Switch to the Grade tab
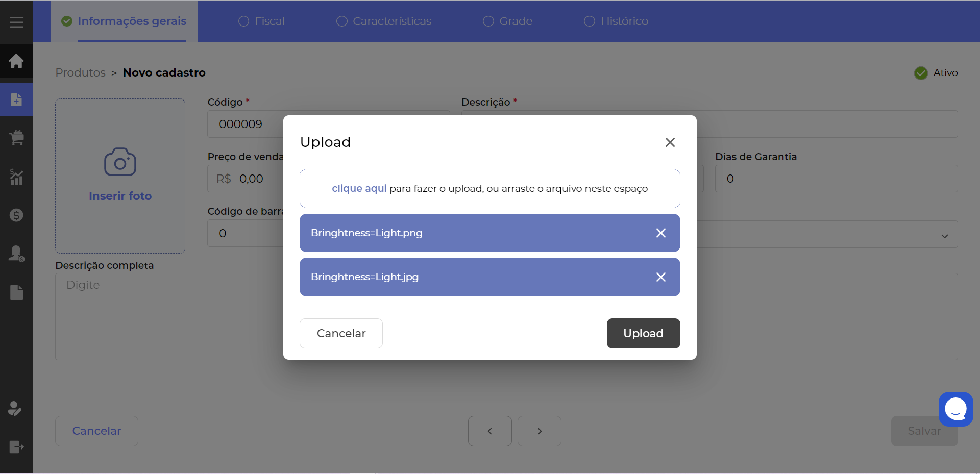Image resolution: width=980 pixels, height=474 pixels. (508, 21)
